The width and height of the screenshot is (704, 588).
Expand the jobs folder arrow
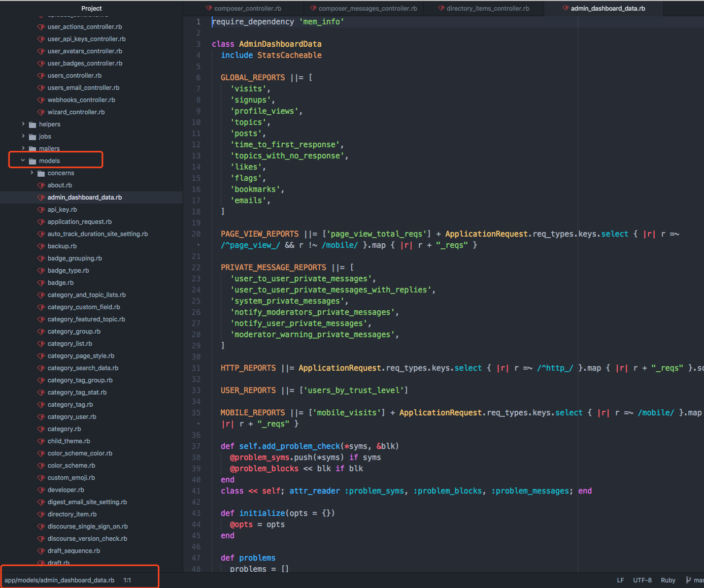coord(23,136)
